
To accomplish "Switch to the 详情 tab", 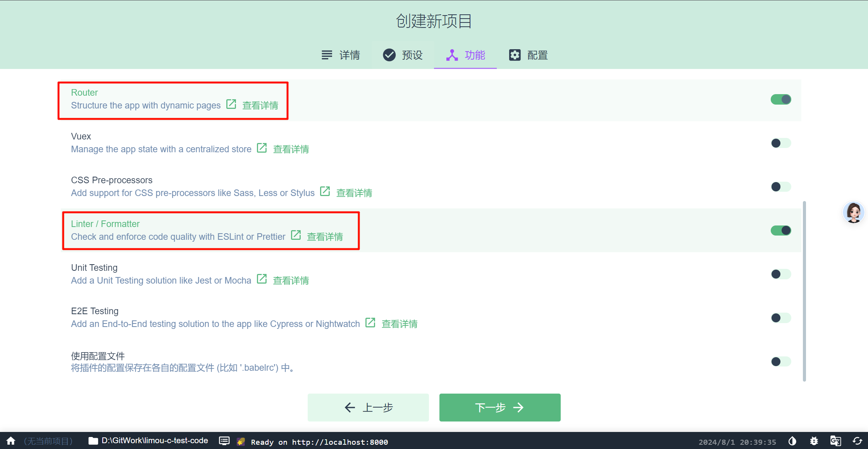I will click(341, 55).
